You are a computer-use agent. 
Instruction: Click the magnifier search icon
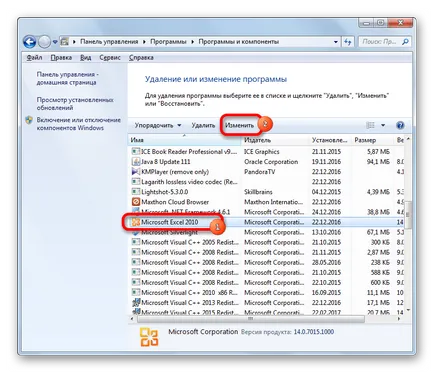click(405, 42)
